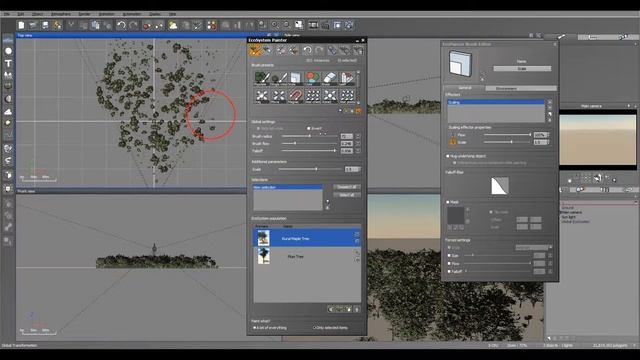640x360 pixels.
Task: Select the Scaling effector in list
Action: [x=496, y=102]
